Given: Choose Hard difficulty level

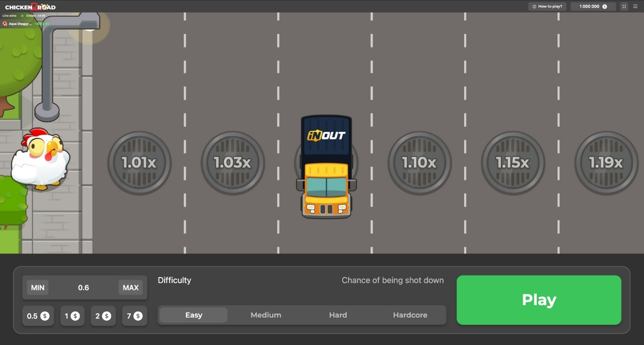Looking at the screenshot, I should tap(338, 315).
